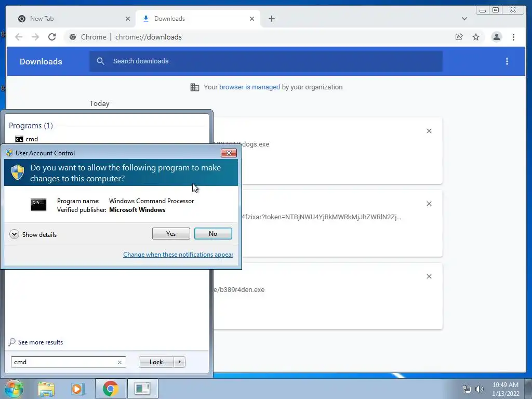532x399 pixels.
Task: Open See more results in Start menu
Action: point(36,342)
